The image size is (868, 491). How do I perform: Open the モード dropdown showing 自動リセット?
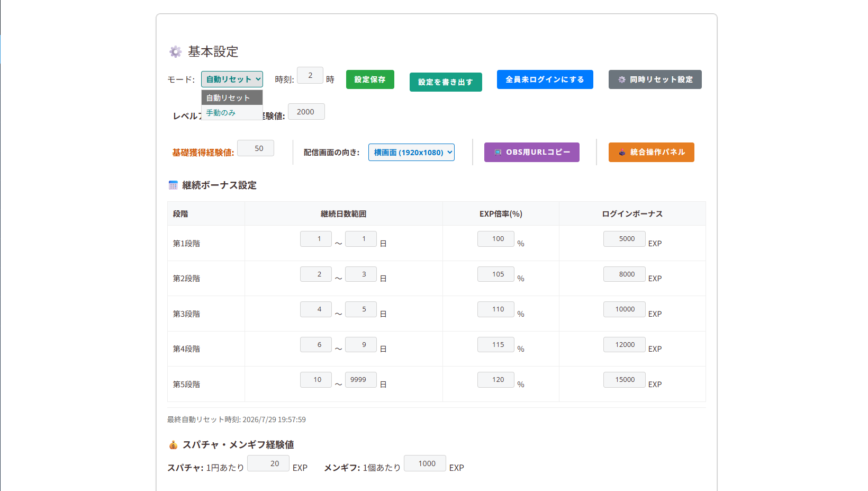coord(232,79)
